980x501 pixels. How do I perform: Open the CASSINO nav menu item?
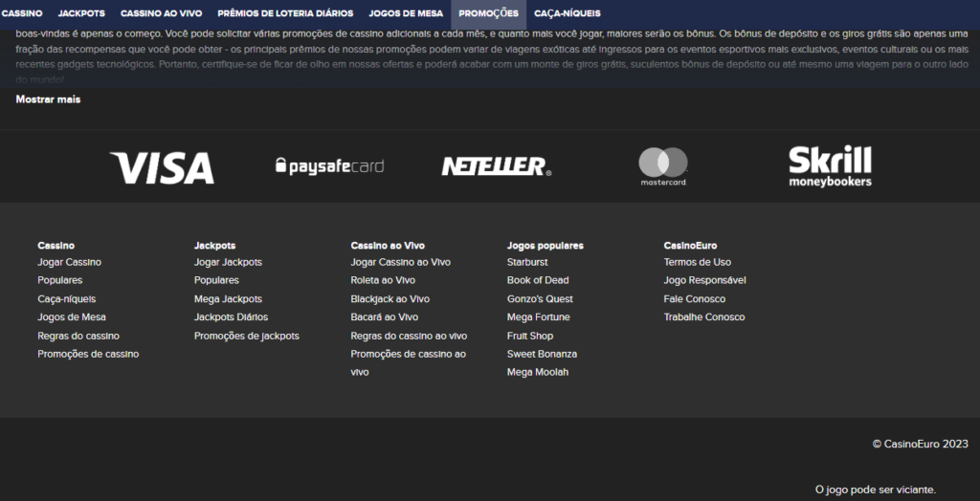pyautogui.click(x=22, y=13)
